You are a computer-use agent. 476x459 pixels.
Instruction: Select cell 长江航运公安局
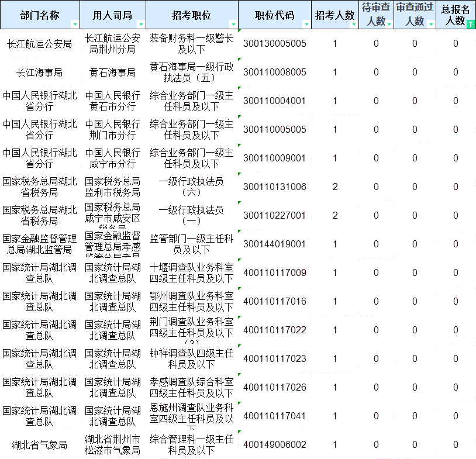40,44
